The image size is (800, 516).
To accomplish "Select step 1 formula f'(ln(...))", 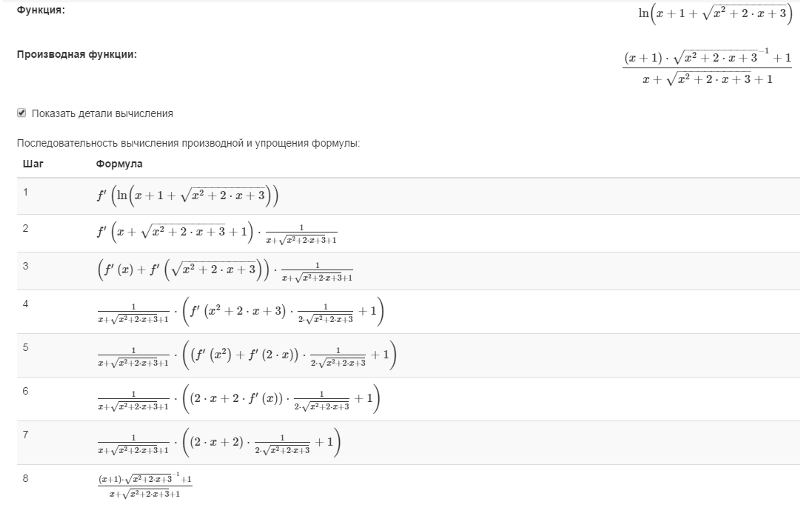I will [187, 195].
